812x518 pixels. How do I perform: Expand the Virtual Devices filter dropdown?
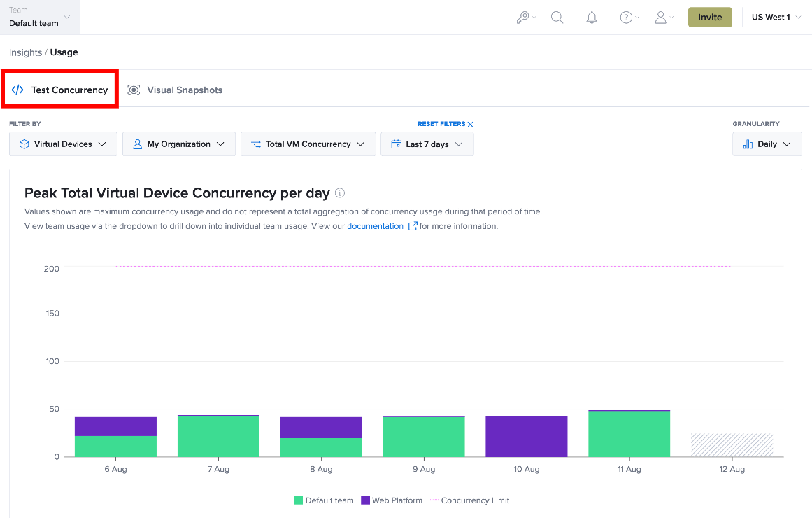coord(63,144)
